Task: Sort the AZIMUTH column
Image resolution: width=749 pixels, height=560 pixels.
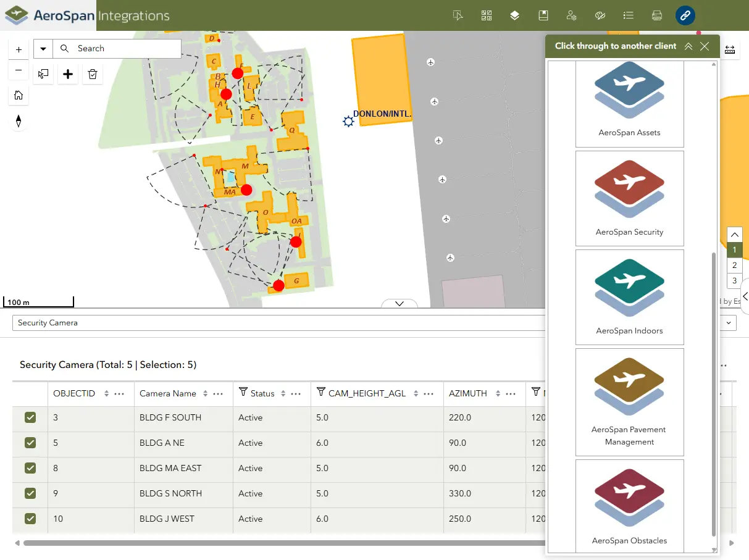Action: [x=498, y=393]
